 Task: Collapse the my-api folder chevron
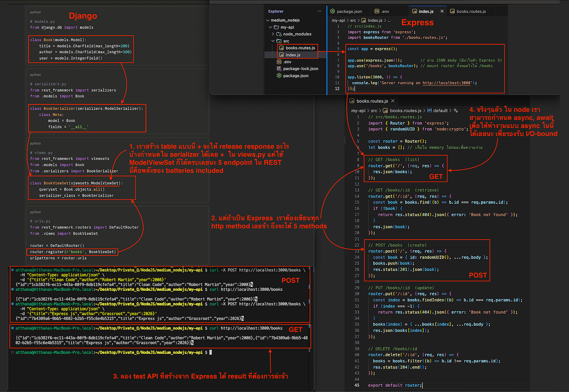271,27
